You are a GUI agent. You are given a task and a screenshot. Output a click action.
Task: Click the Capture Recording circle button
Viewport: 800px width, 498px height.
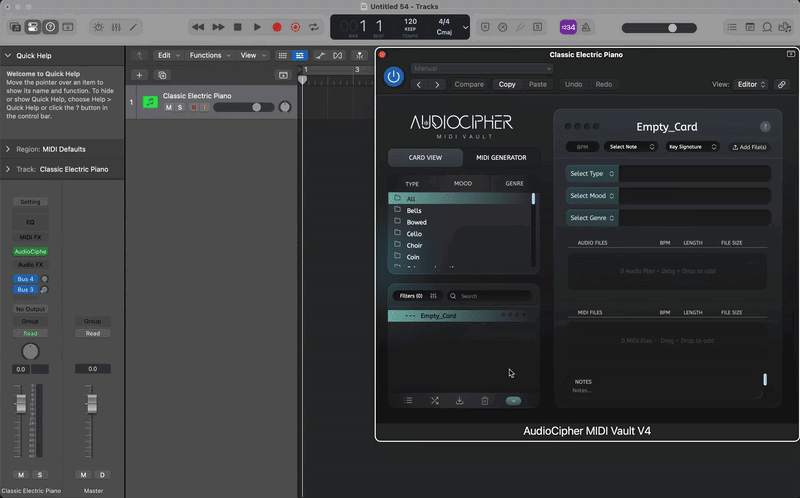click(x=295, y=27)
